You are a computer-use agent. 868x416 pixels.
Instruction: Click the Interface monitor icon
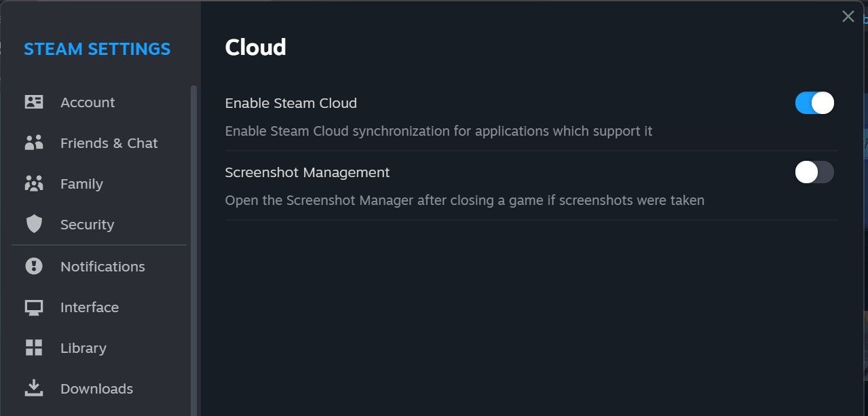34,307
